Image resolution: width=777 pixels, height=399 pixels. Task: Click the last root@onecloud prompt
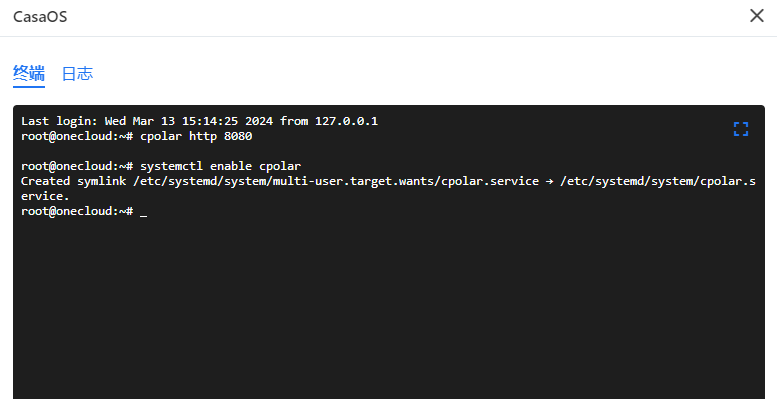[77, 211]
